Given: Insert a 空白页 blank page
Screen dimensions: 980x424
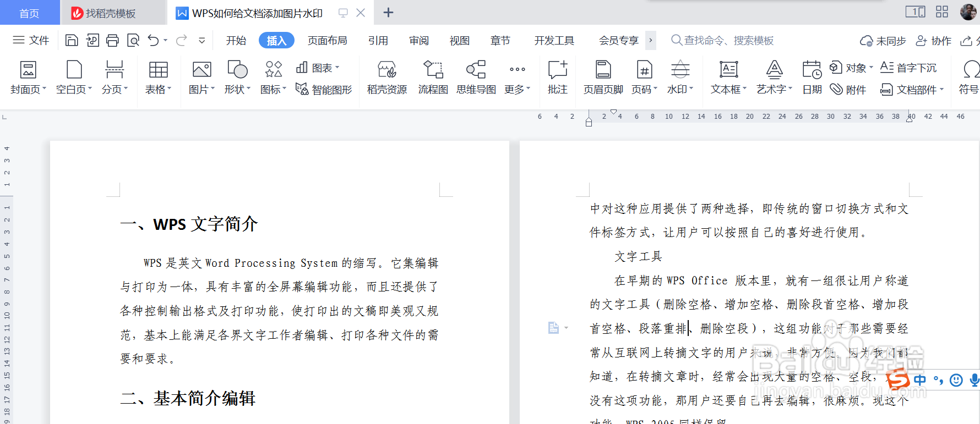Looking at the screenshot, I should click(74, 78).
